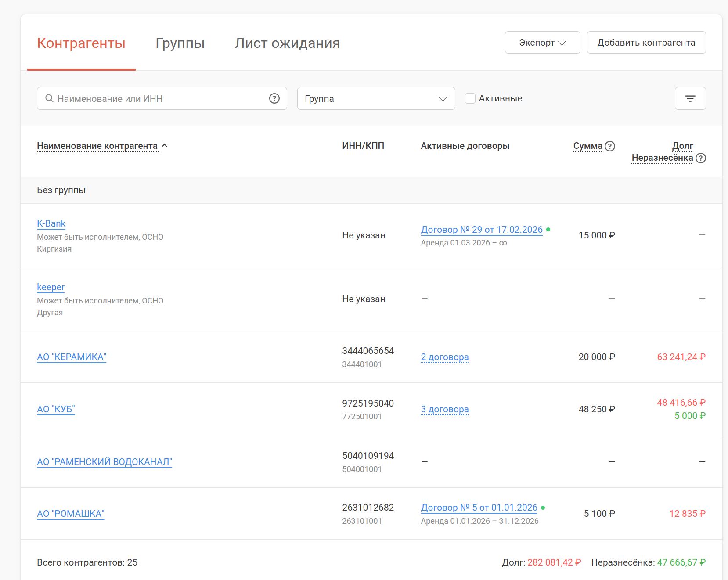The height and width of the screenshot is (580, 728).
Task: Click the help icon next to Сумма
Action: point(610,146)
